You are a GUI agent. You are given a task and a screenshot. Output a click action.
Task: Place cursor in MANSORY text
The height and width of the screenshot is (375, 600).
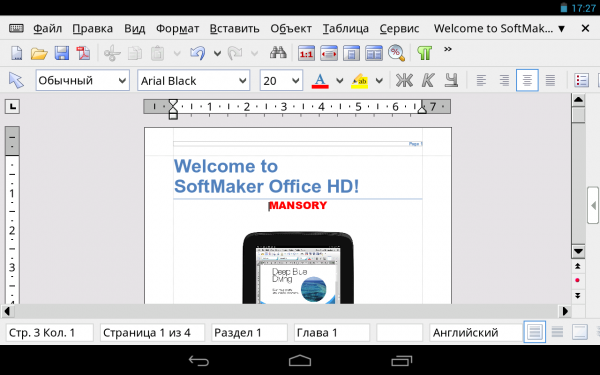pos(298,205)
